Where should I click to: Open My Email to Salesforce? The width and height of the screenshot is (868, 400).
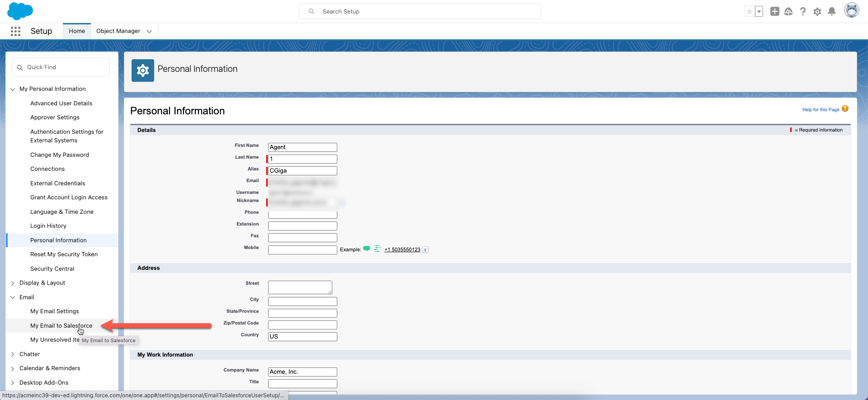pos(61,326)
